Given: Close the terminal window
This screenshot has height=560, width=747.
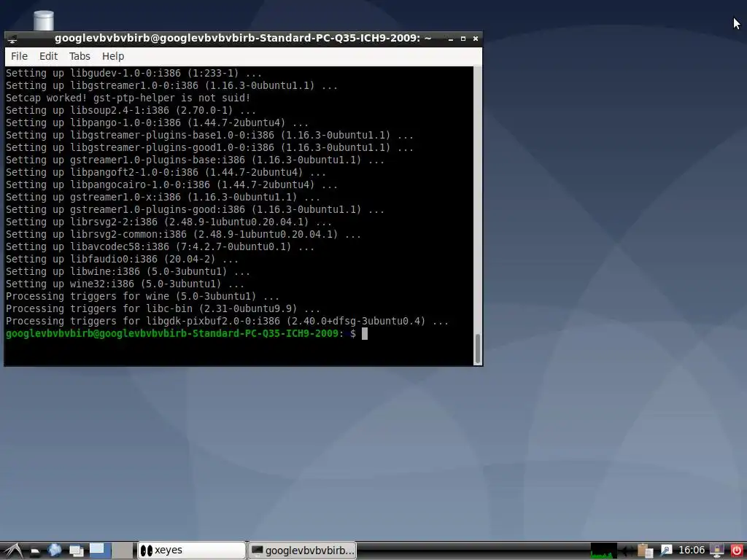Looking at the screenshot, I should click(476, 39).
